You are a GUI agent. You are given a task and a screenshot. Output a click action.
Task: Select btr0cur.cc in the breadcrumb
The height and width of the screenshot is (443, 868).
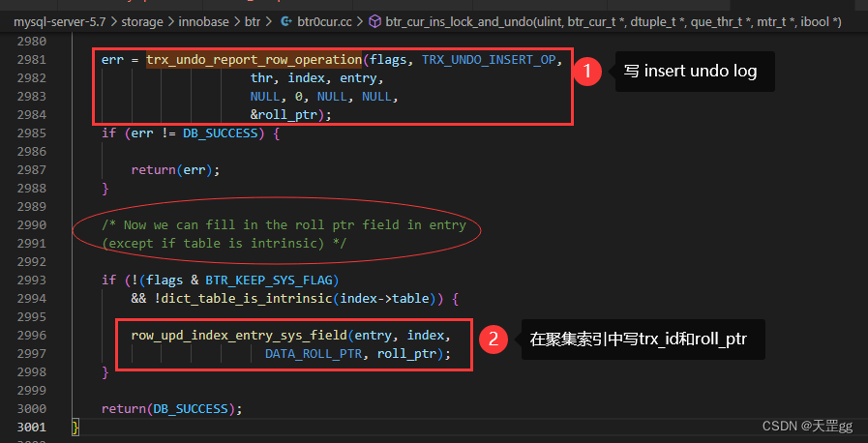(x=322, y=22)
